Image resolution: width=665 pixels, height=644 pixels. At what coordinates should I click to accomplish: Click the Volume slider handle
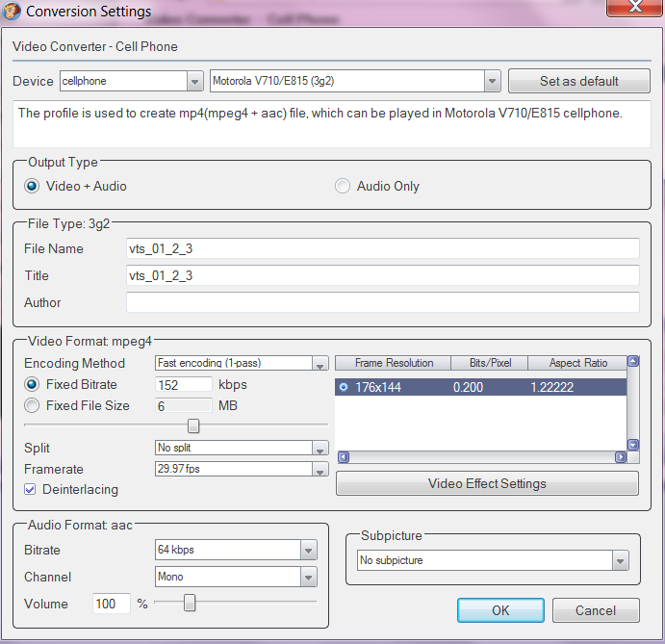coord(190,603)
